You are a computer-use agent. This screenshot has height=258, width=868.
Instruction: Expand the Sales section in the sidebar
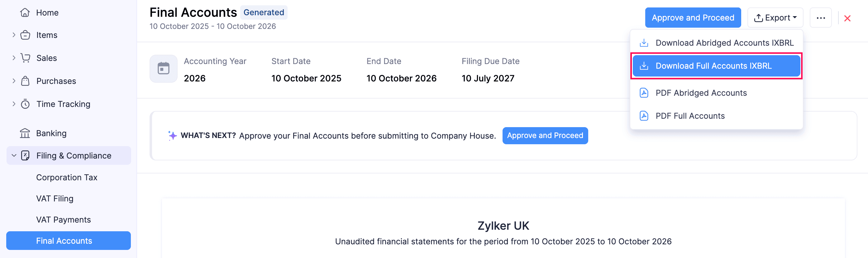(13, 58)
